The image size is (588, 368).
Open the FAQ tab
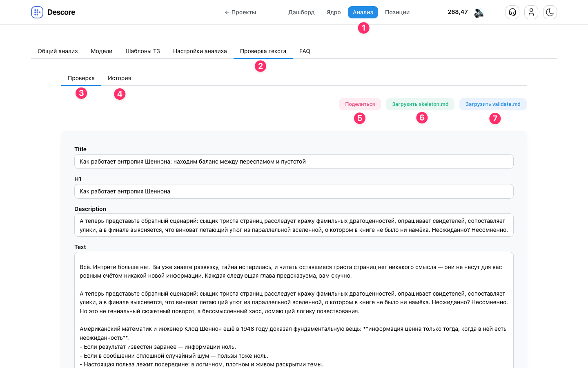(305, 51)
